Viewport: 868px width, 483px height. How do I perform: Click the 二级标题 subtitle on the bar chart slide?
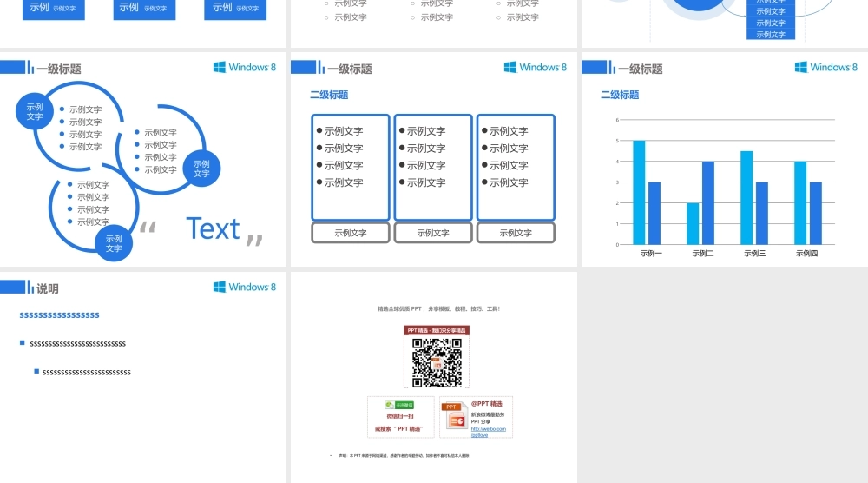coord(620,95)
